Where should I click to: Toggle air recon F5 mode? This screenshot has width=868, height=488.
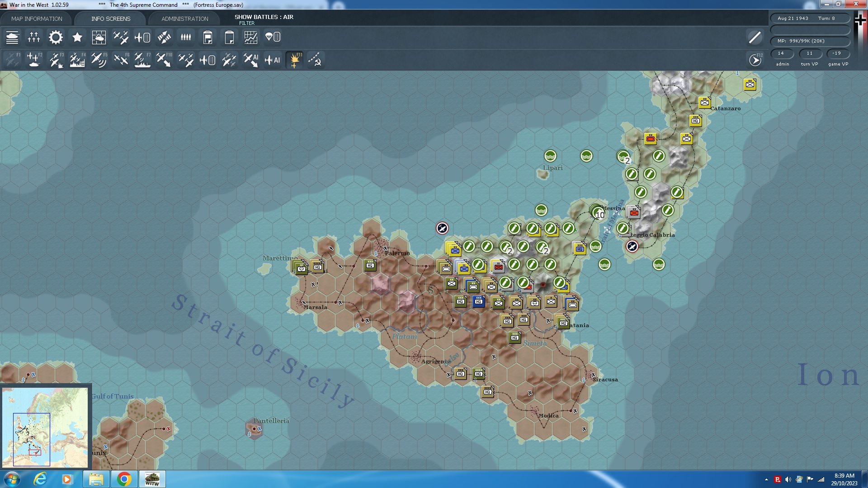99,60
